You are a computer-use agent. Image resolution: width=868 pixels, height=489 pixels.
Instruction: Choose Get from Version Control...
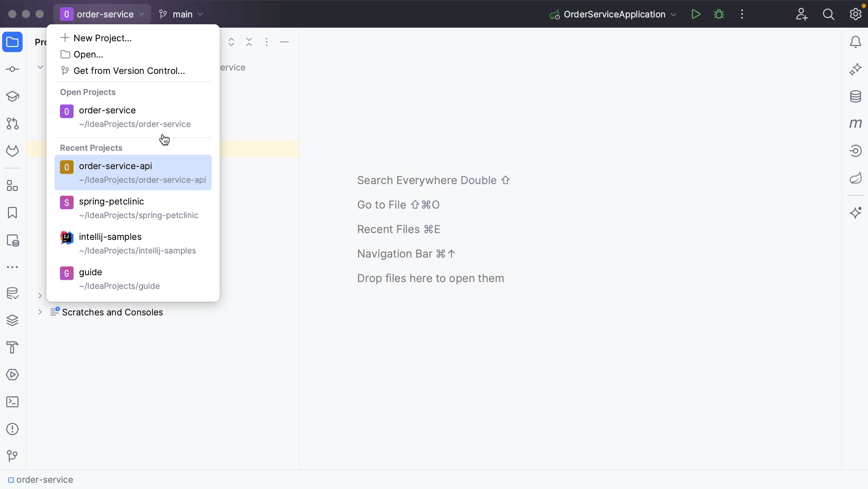click(x=129, y=71)
